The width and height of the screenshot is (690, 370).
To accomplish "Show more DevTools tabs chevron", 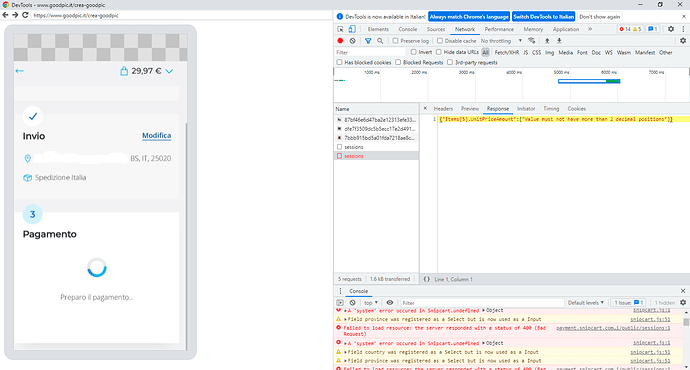I will pos(590,29).
